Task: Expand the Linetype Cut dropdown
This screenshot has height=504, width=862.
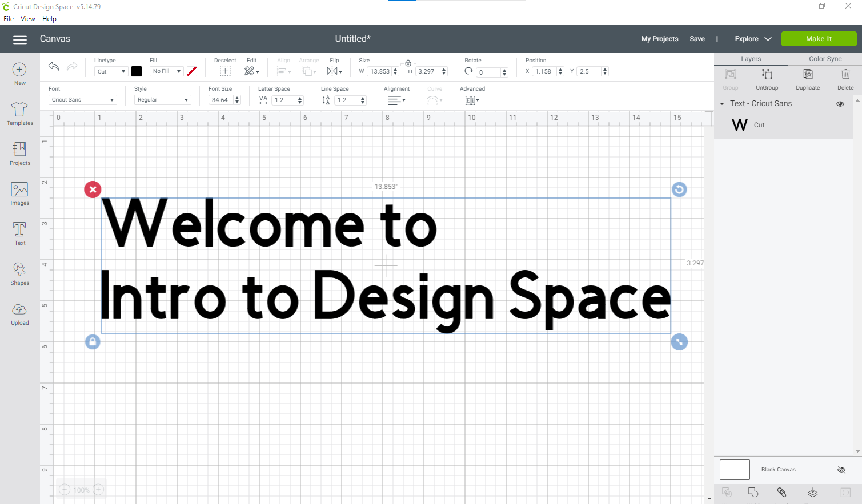Action: coord(110,71)
